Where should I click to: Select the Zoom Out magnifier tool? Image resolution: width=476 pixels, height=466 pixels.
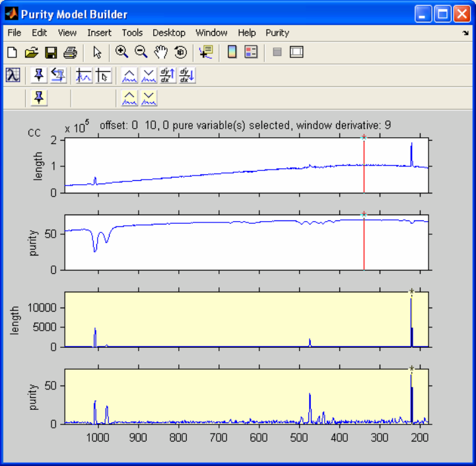tap(141, 52)
